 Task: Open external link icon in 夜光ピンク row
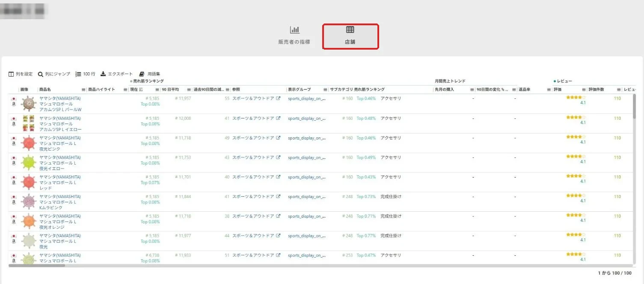[x=278, y=138]
